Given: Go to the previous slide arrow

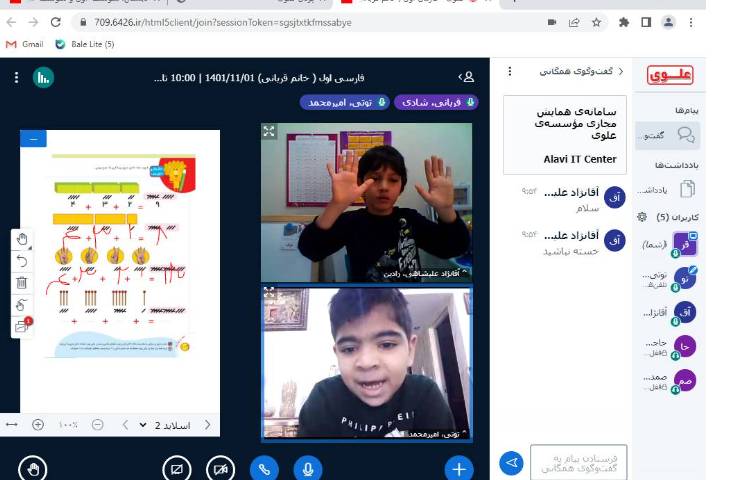Looking at the screenshot, I should click(125, 425).
